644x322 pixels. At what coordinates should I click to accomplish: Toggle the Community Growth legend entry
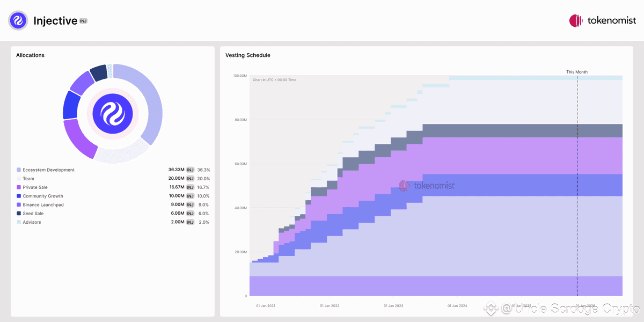43,196
